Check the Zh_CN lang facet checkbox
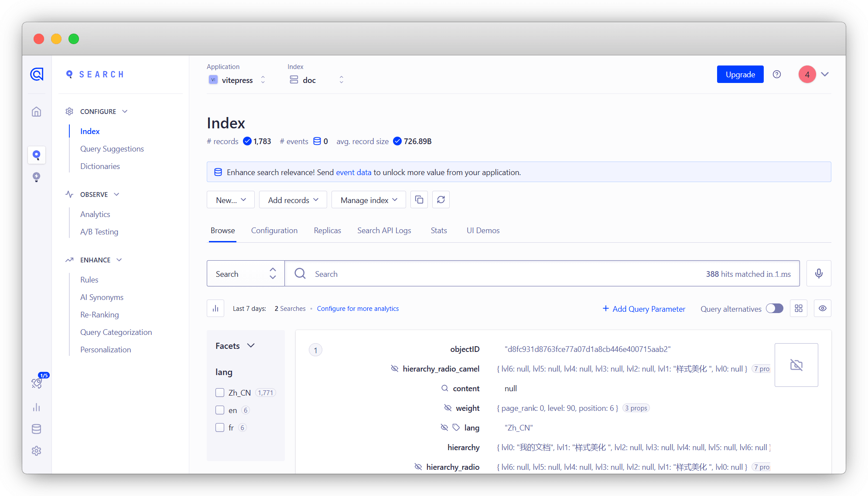 pos(220,393)
